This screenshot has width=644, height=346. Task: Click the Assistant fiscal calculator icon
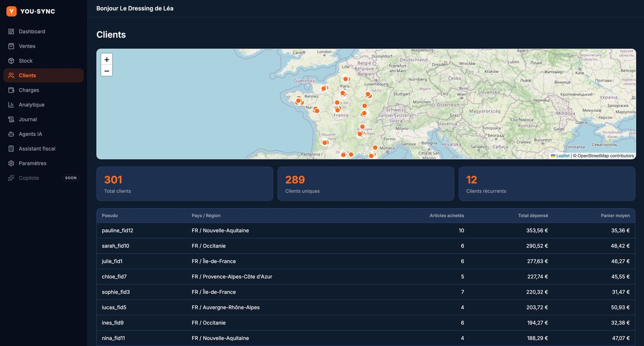pyautogui.click(x=11, y=148)
